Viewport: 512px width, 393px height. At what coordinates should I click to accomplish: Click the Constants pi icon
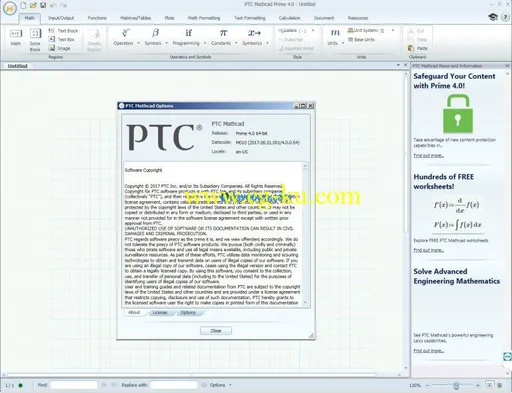pos(223,33)
